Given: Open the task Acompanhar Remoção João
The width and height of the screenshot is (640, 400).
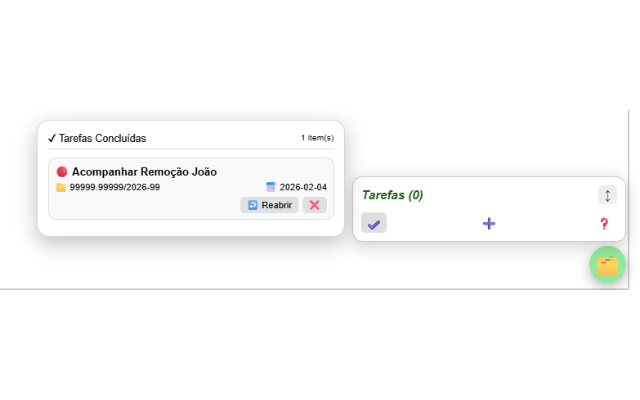Looking at the screenshot, I should click(144, 172).
